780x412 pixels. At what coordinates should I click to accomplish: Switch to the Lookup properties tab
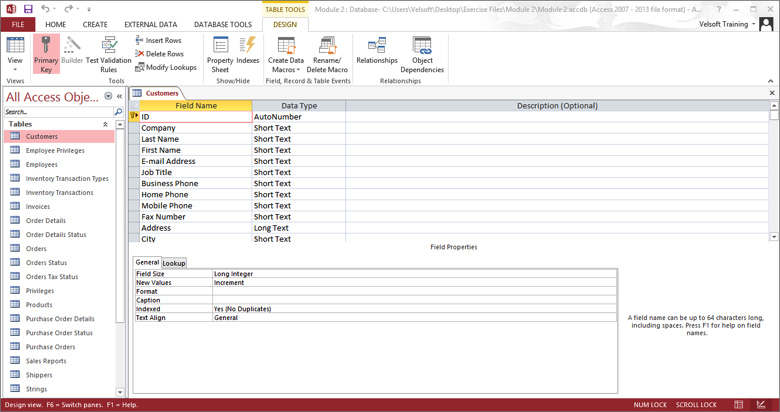(x=174, y=263)
